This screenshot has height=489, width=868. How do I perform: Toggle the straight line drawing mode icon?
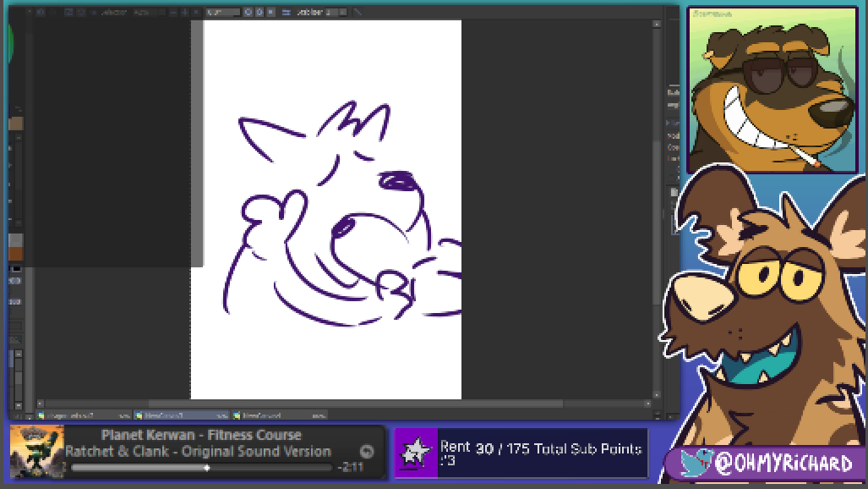(x=358, y=13)
